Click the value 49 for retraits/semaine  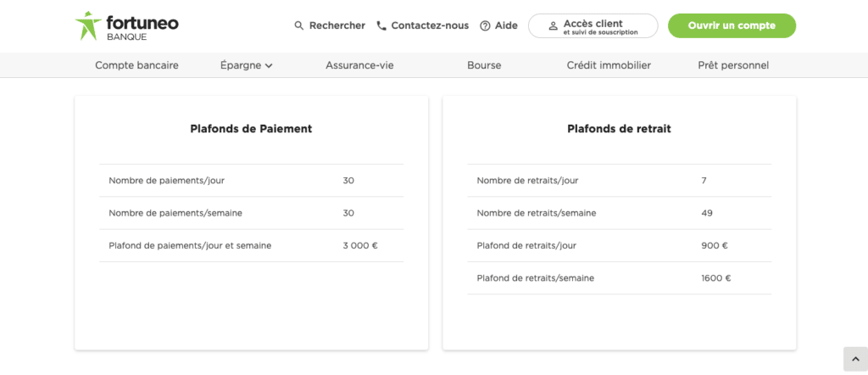pos(707,213)
